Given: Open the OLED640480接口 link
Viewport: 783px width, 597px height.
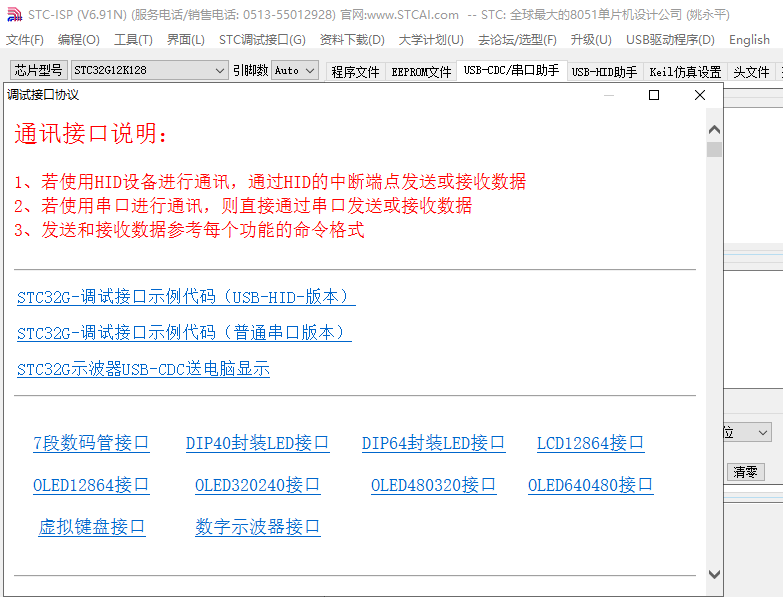Looking at the screenshot, I should point(590,485).
